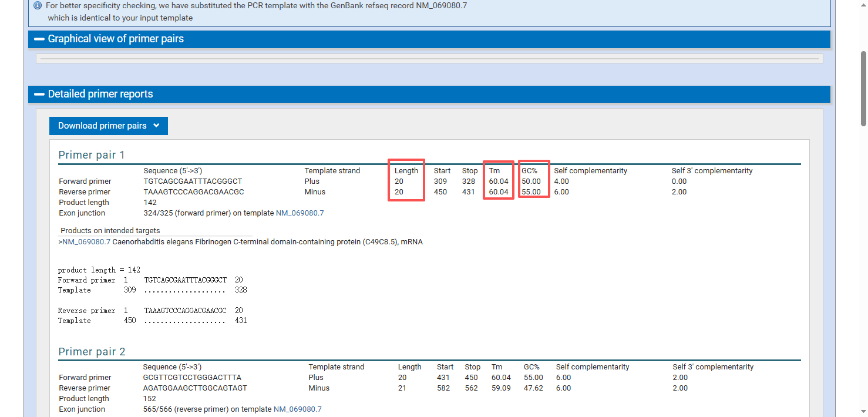The height and width of the screenshot is (417, 868).
Task: Click reverse primer sequence TAAAGTCCCAGGACGAACGC in the table
Action: point(194,192)
